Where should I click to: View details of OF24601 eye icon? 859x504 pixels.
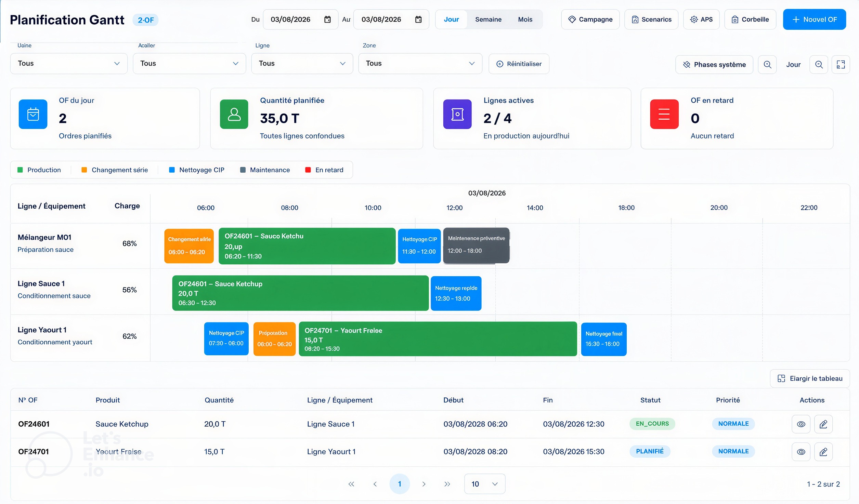801,424
